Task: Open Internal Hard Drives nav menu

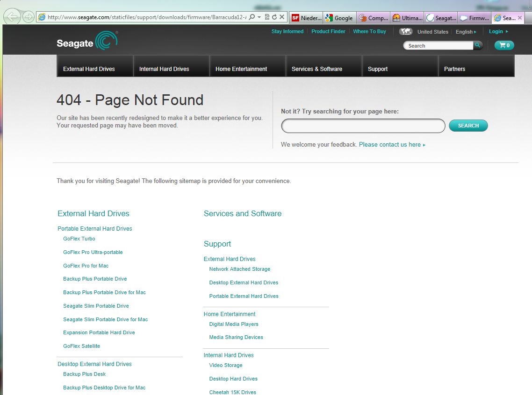Action: 172,66
